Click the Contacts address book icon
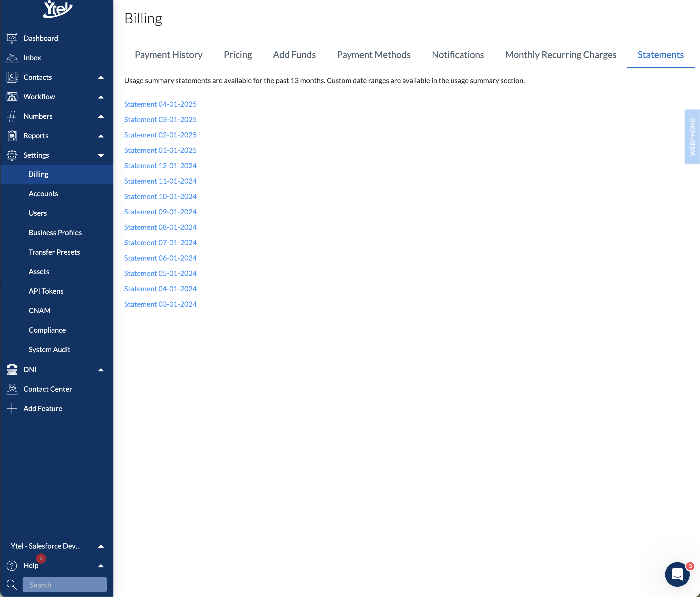The width and height of the screenshot is (700, 597). pyautogui.click(x=12, y=77)
